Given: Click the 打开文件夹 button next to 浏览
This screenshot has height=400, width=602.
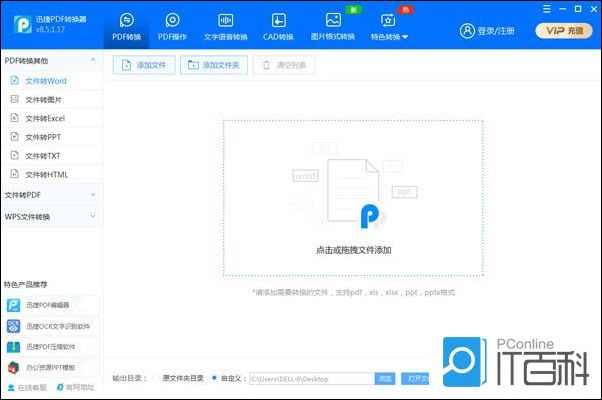Looking at the screenshot, I should 416,379.
